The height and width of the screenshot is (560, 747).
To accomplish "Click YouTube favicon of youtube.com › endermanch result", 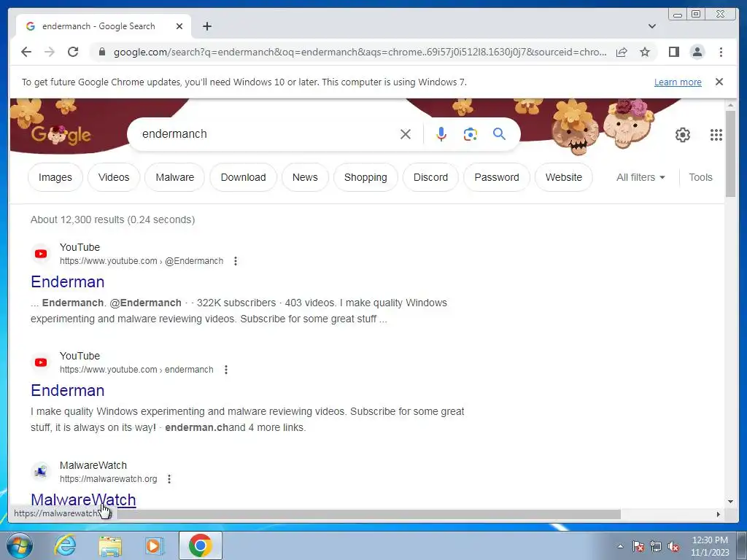I will coord(41,362).
